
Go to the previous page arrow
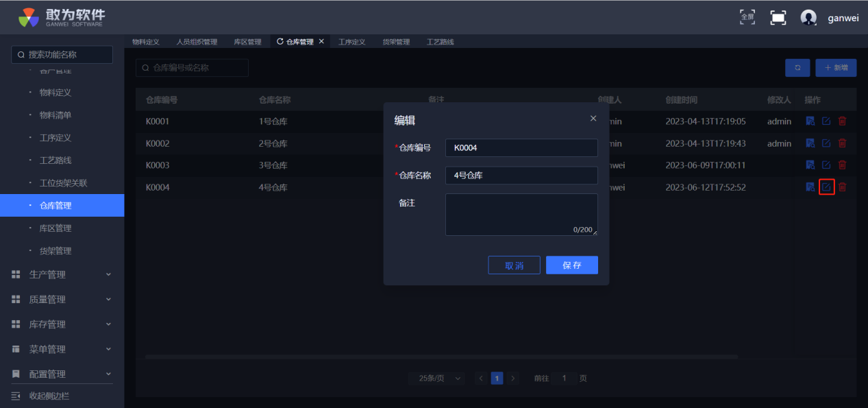tap(481, 379)
